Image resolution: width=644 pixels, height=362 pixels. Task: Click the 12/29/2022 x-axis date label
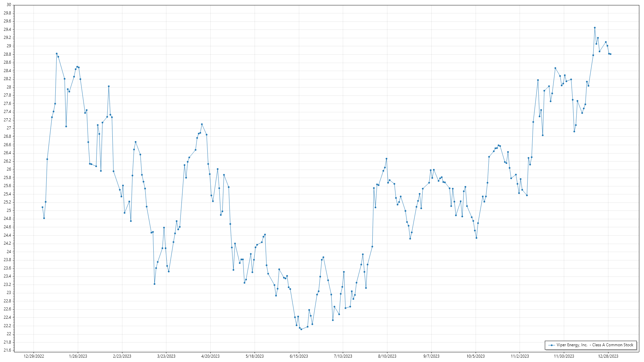click(x=34, y=356)
